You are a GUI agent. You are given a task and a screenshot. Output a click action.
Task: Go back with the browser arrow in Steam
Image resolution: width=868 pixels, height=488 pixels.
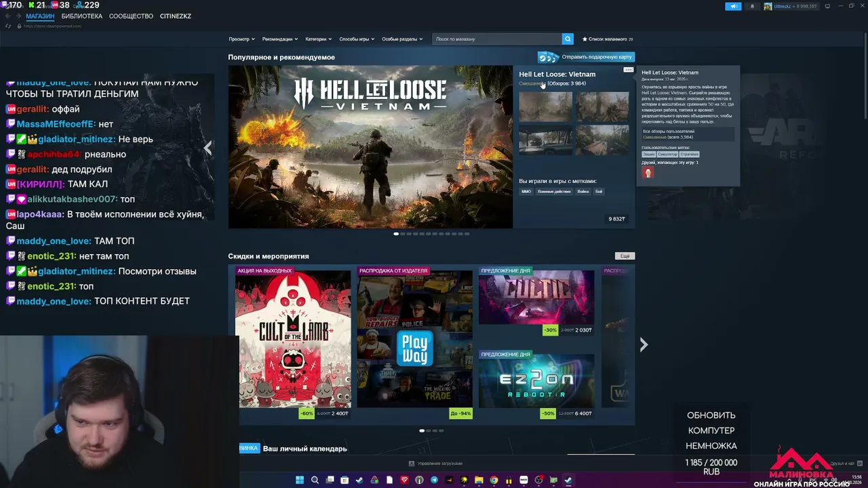(x=8, y=16)
